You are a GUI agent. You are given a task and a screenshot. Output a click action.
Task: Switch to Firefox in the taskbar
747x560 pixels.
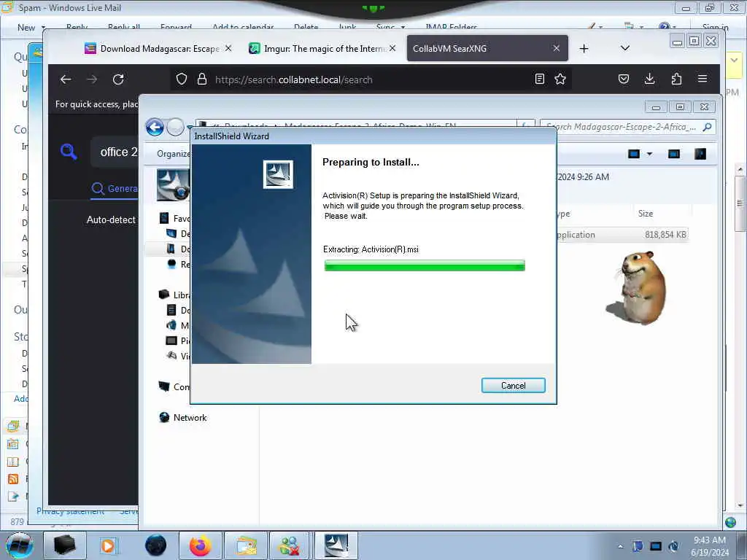201,545
